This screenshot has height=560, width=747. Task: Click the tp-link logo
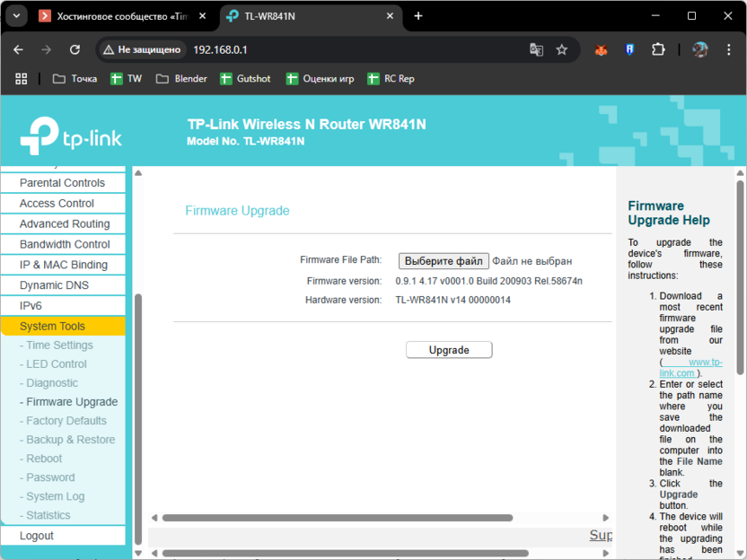click(x=71, y=136)
